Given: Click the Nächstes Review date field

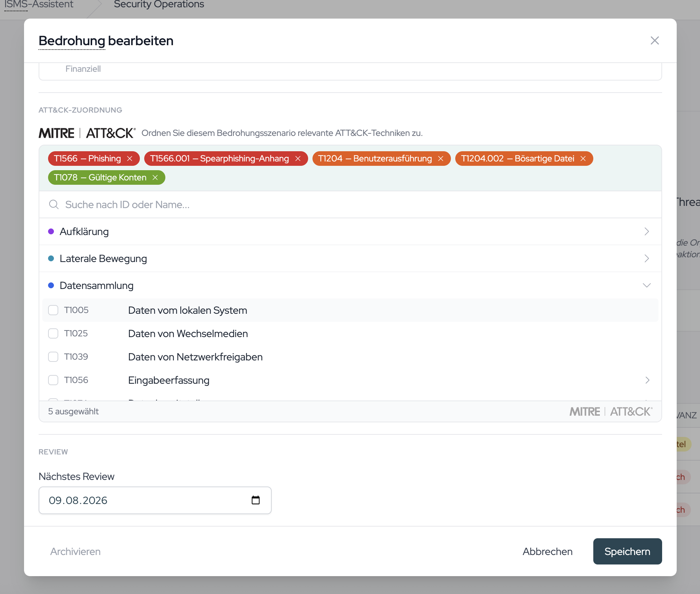Looking at the screenshot, I should point(155,500).
